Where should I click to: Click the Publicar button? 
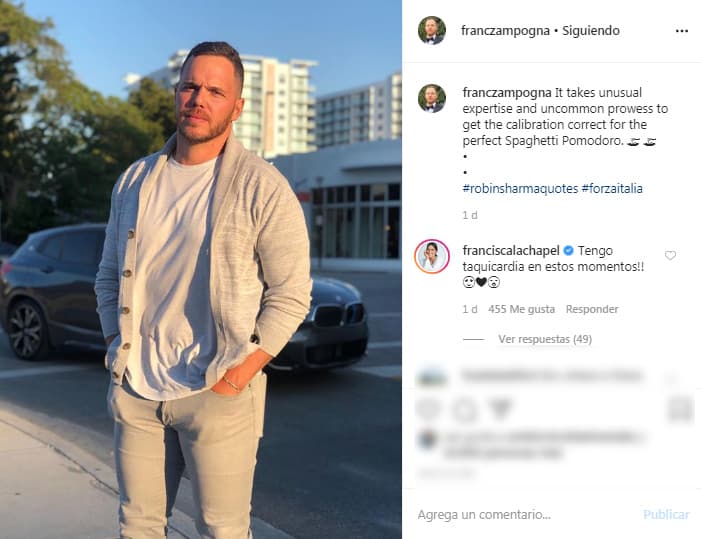tap(666, 514)
